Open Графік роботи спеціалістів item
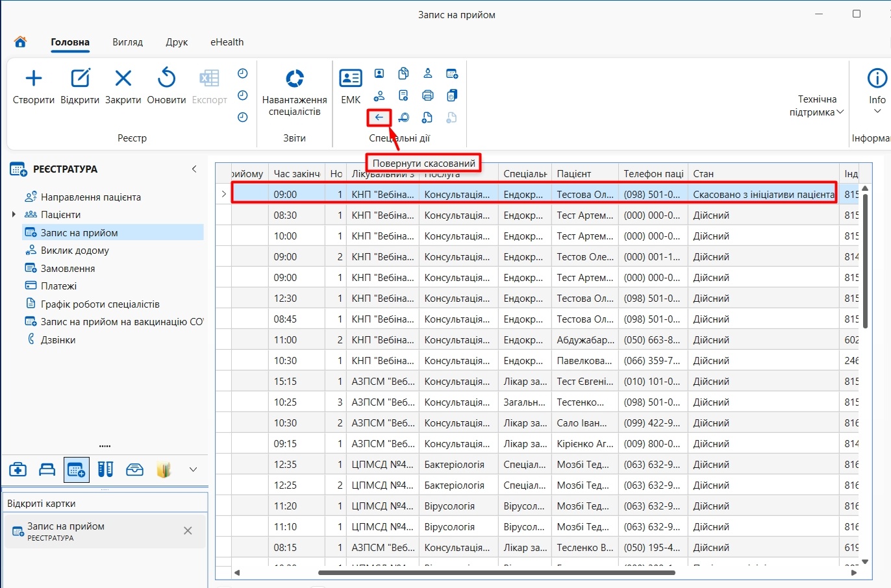Viewport: 891px width, 588px height. 100,304
